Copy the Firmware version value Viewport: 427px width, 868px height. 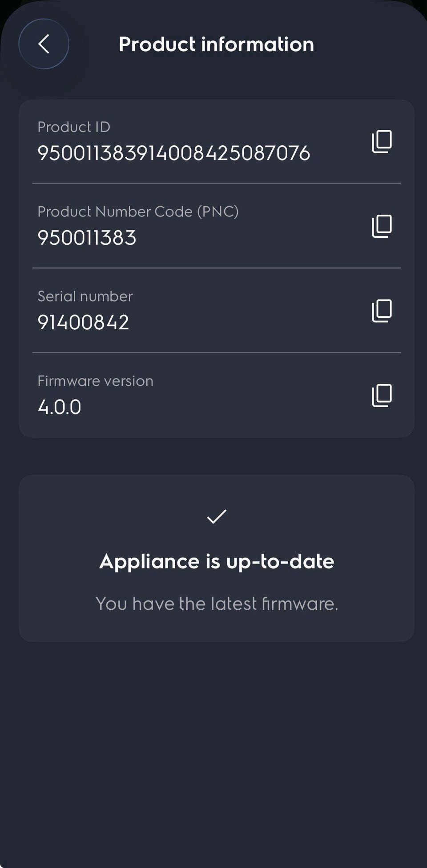pyautogui.click(x=382, y=396)
